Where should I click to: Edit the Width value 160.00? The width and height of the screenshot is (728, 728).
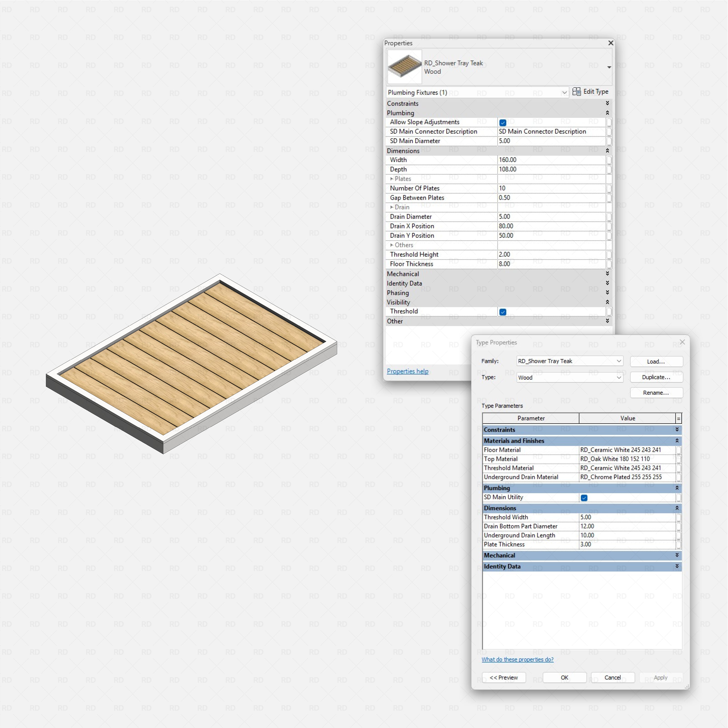[x=552, y=160]
